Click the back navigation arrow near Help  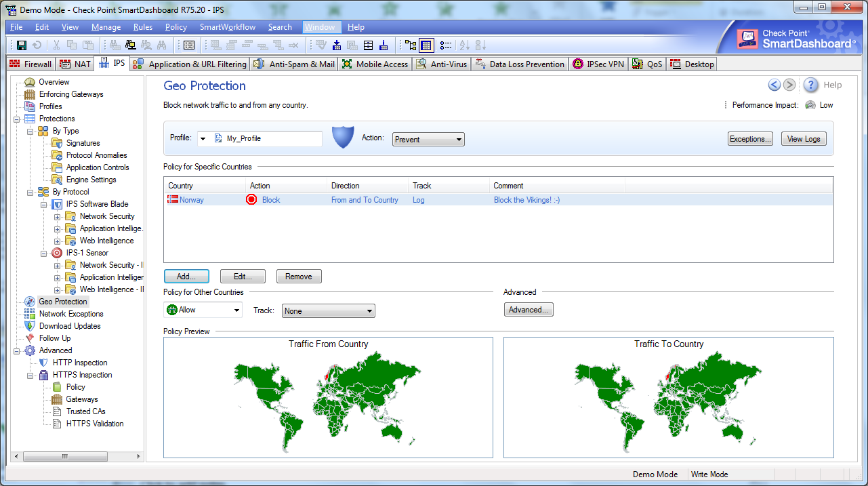coord(774,85)
